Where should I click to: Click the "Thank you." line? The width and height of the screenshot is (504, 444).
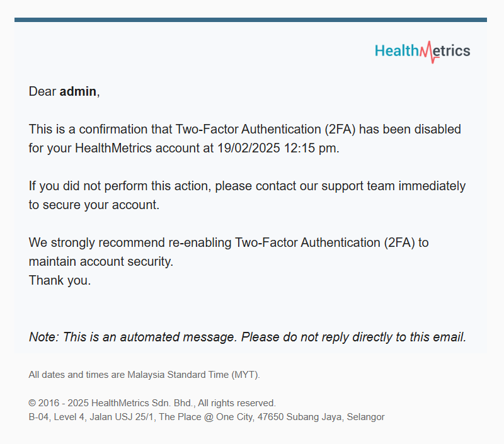point(60,281)
